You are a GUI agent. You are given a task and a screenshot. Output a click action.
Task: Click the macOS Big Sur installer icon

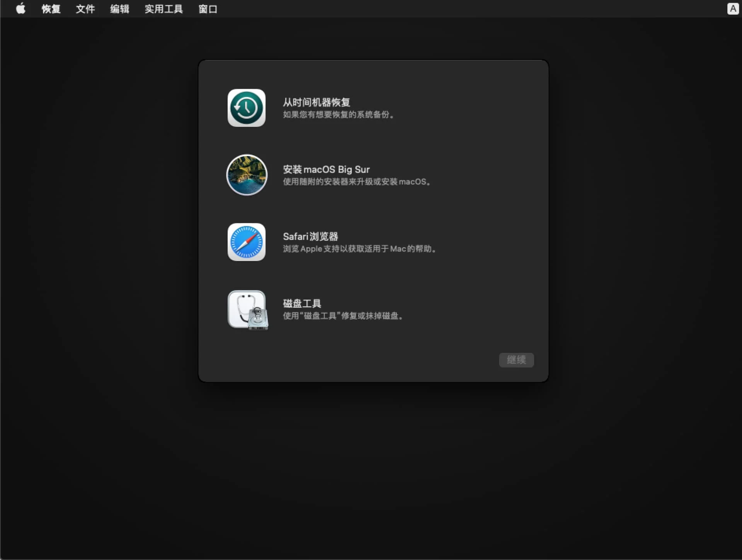point(246,175)
